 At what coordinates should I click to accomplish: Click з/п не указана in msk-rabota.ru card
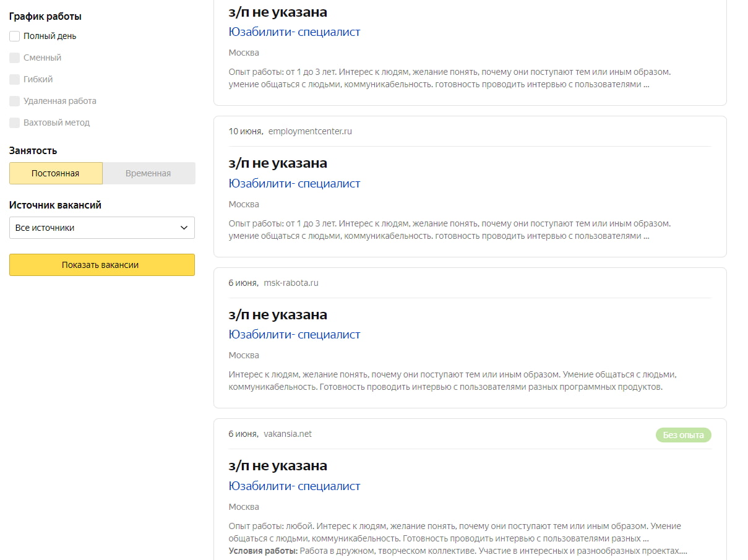coord(278,315)
